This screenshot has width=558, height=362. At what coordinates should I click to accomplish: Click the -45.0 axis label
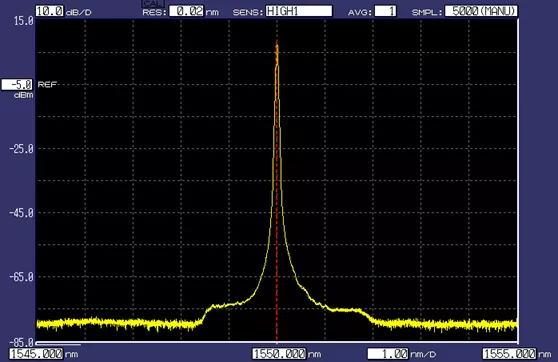[21, 213]
